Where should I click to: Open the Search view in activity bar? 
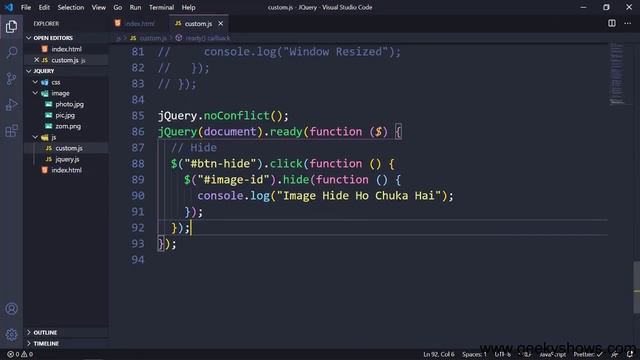pyautogui.click(x=11, y=52)
